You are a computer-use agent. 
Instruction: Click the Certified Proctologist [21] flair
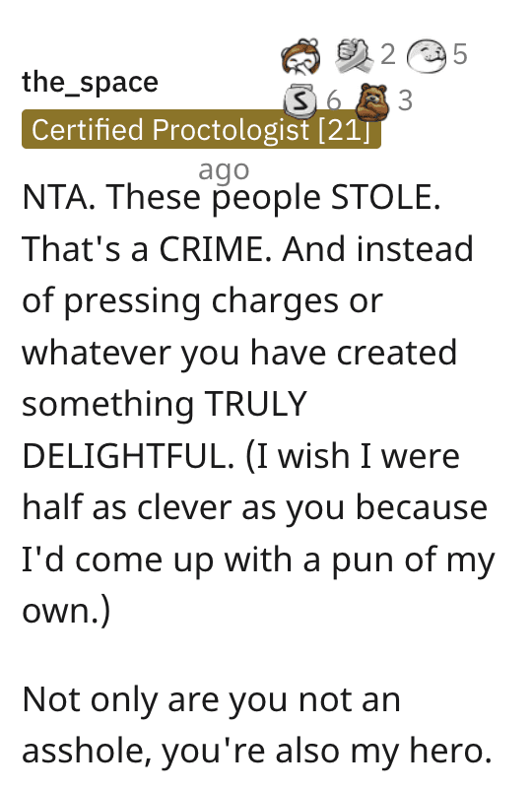pyautogui.click(x=201, y=129)
